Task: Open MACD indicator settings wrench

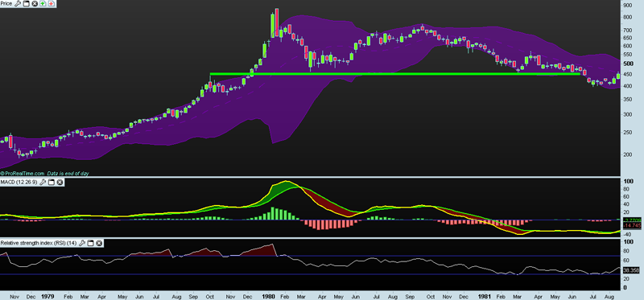Action: 43,182
